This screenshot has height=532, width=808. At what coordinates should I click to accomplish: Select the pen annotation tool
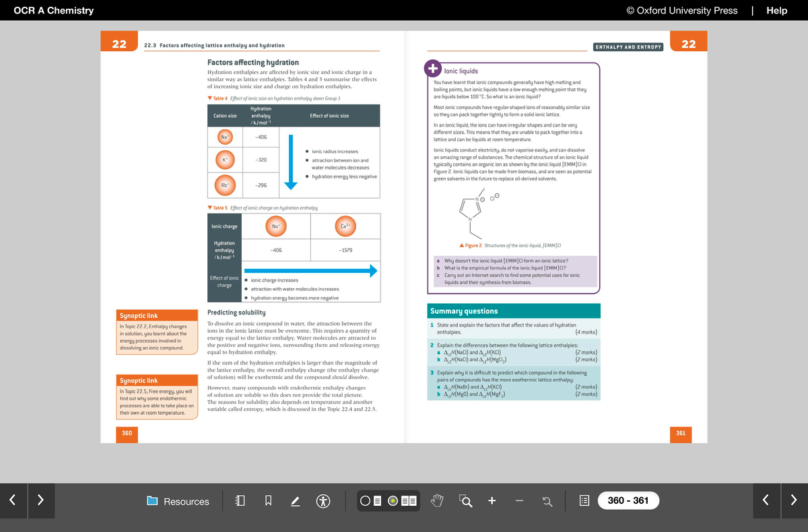[295, 501]
